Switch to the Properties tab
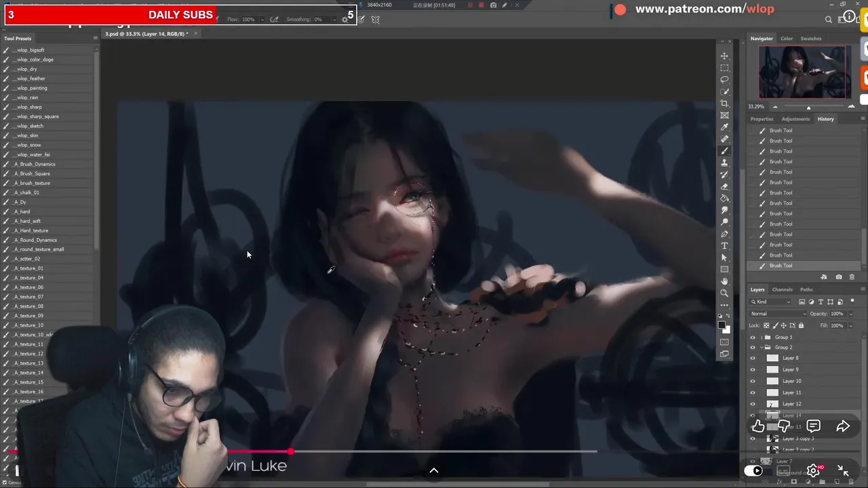 tap(762, 119)
